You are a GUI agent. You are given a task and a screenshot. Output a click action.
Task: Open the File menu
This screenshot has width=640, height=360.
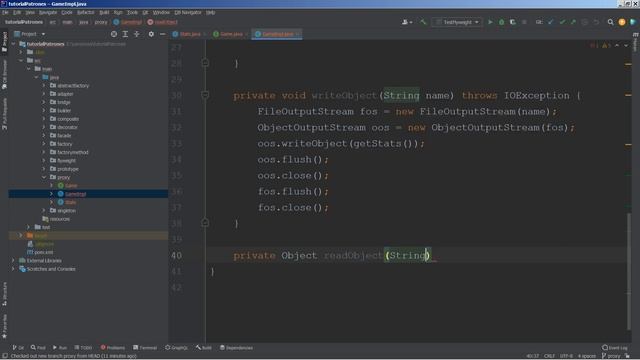(5, 13)
